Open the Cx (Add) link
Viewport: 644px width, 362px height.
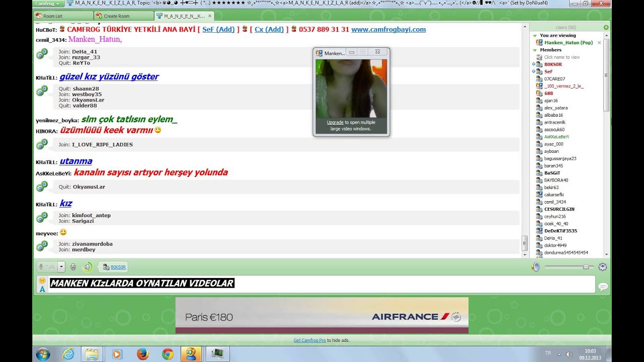(x=269, y=29)
